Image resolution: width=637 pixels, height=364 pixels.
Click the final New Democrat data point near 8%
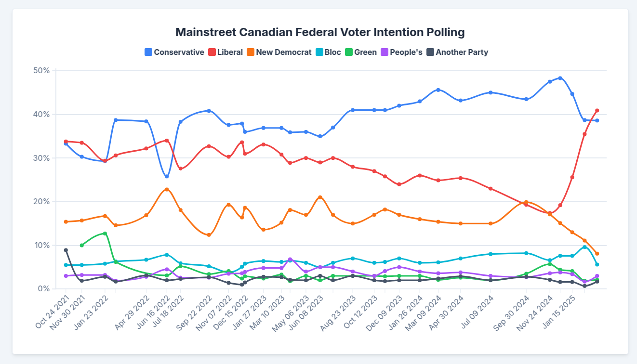[597, 253]
